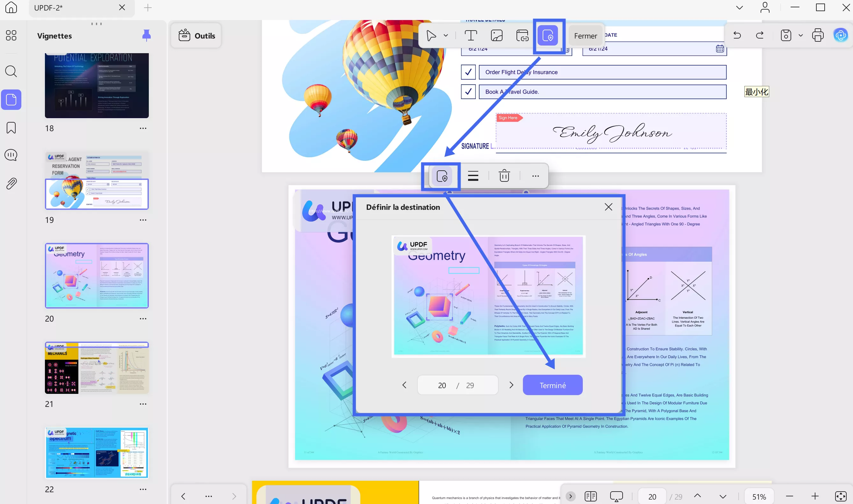
Task: Open the 51% zoom level field
Action: click(759, 497)
